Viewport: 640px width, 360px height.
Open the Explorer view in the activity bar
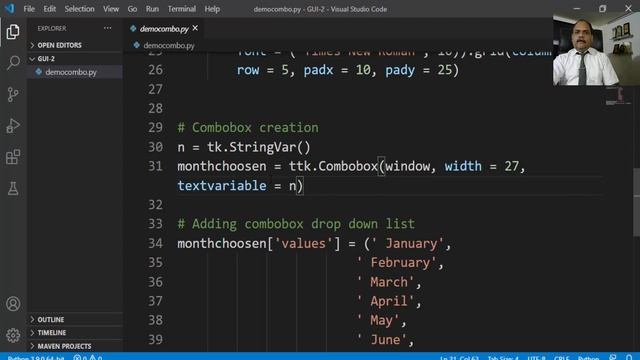point(13,31)
